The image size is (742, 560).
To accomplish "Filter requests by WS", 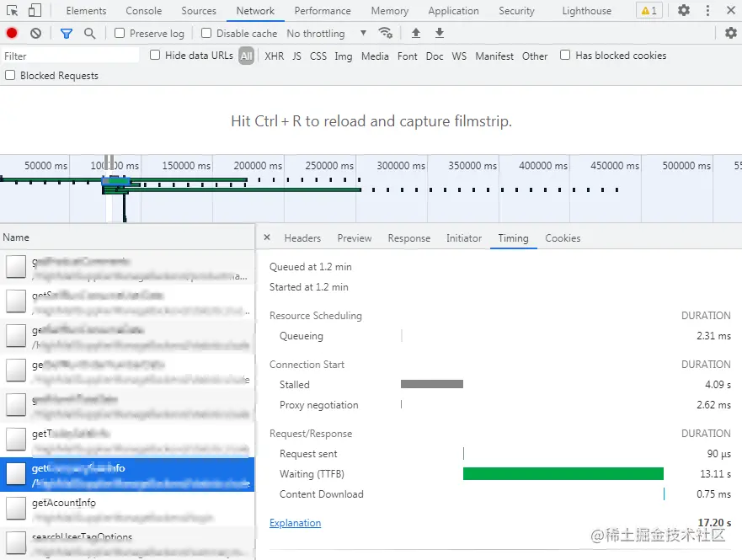I will (459, 56).
